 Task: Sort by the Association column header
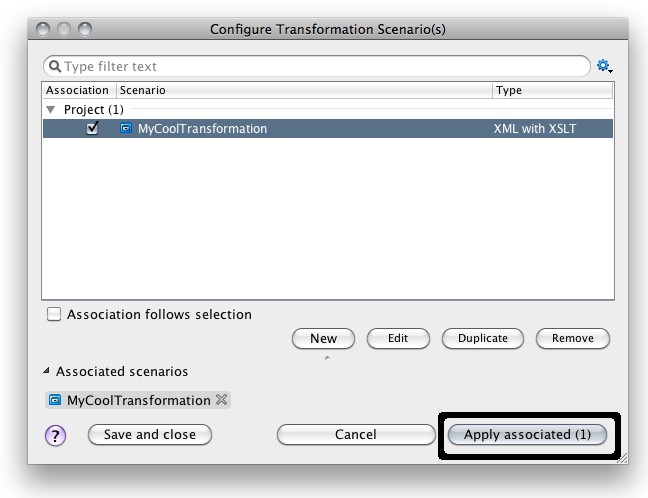coord(77,90)
